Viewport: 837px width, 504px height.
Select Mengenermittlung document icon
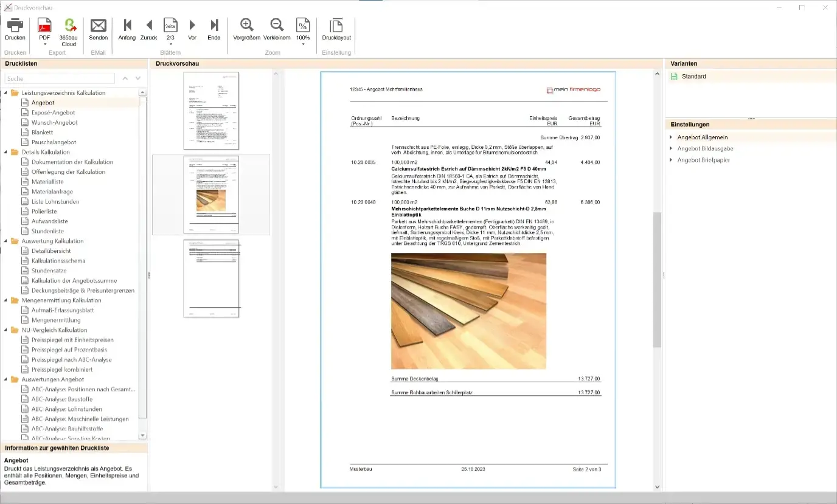pos(25,320)
